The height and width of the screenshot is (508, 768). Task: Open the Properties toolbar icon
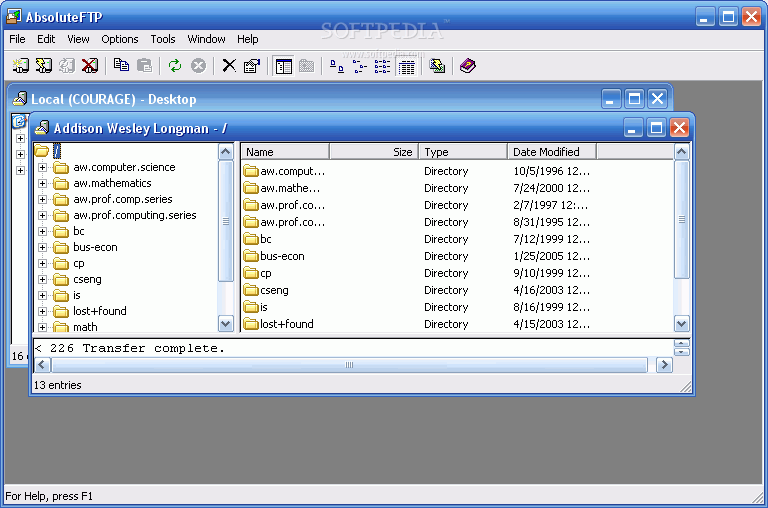[x=252, y=66]
